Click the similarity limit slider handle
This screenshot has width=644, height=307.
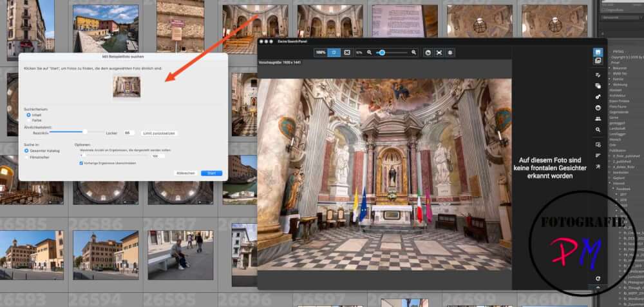(84, 132)
